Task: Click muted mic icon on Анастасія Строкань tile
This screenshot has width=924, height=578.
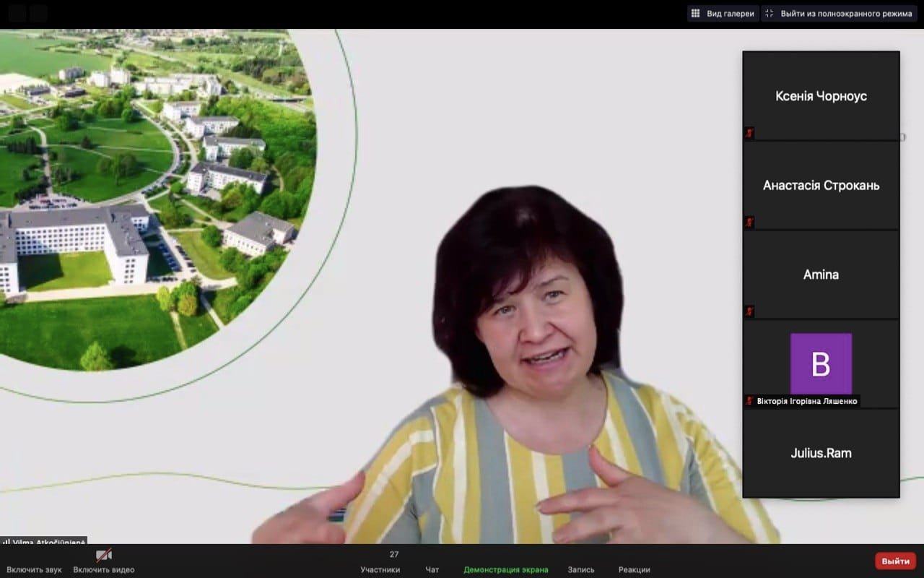Action: 749,222
